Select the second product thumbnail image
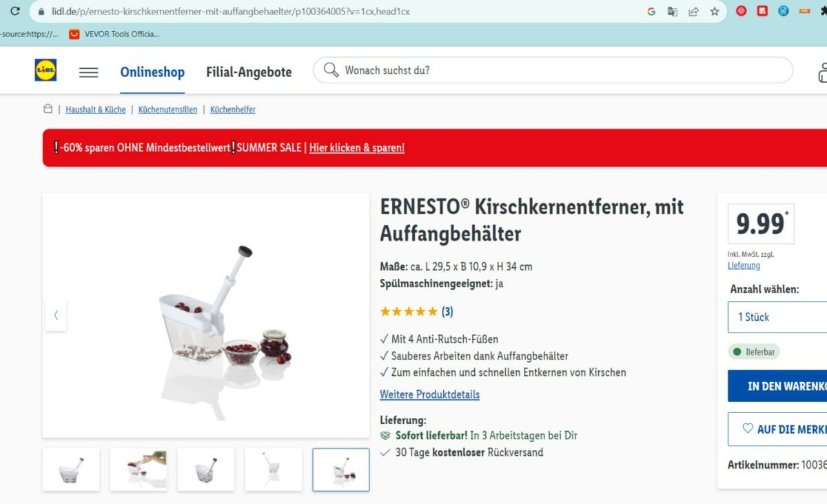The image size is (827, 504). (x=139, y=470)
